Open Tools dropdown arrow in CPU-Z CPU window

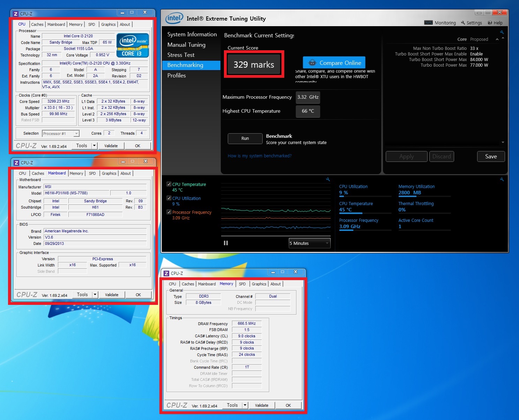tap(94, 146)
